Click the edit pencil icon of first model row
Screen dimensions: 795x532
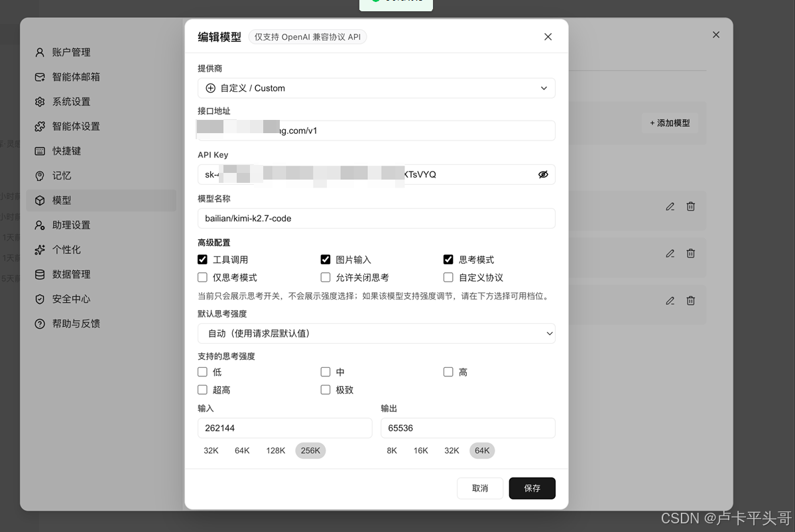click(670, 207)
